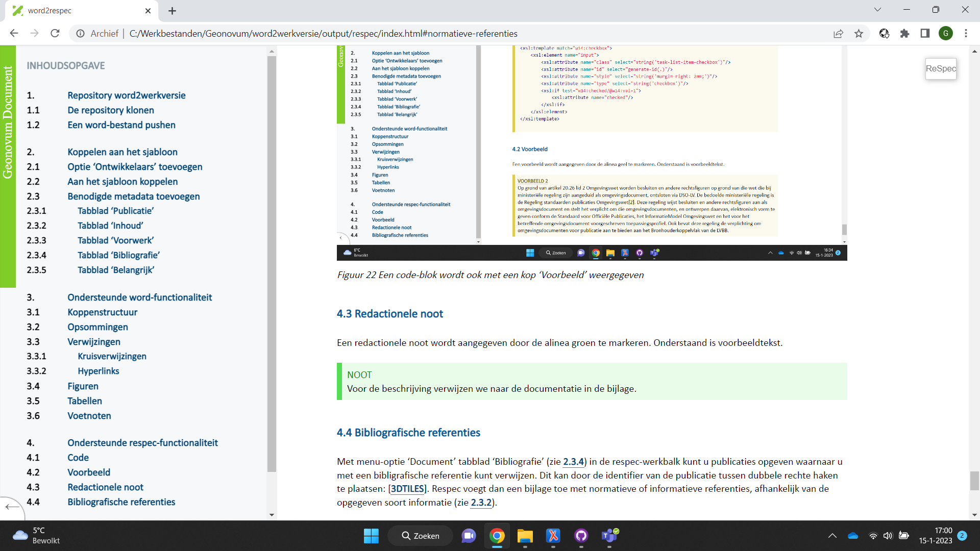Switch to Chrome in taskbar
The image size is (980, 551).
[497, 536]
